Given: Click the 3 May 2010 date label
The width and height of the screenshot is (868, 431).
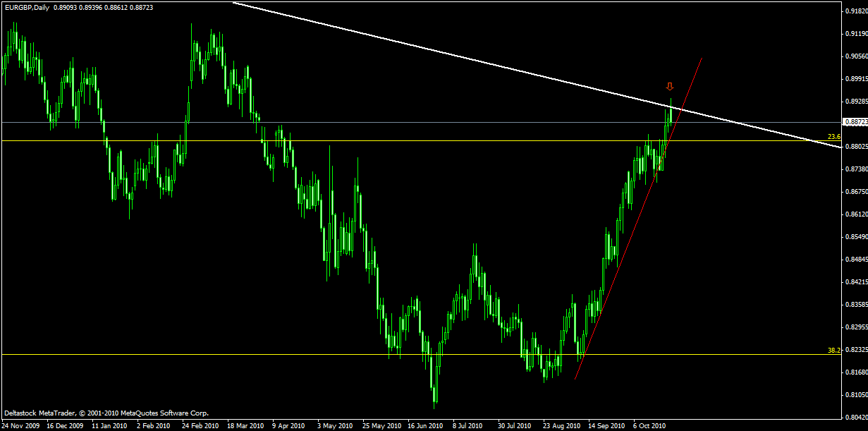Looking at the screenshot, I should tap(336, 426).
